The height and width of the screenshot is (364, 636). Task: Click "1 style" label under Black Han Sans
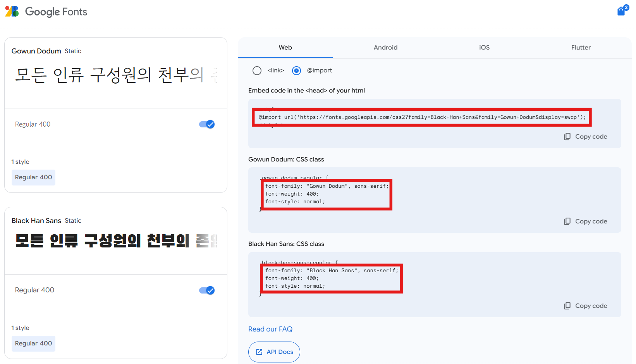tap(21, 328)
